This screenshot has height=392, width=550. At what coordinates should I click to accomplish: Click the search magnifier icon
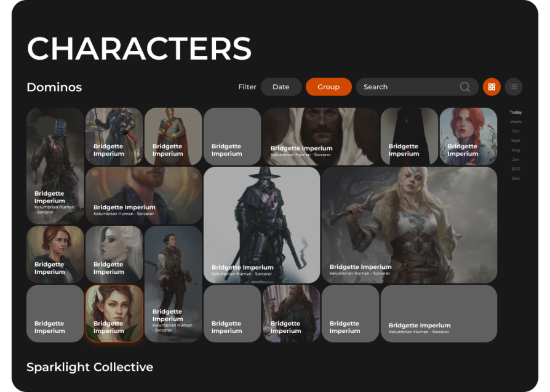coord(464,87)
